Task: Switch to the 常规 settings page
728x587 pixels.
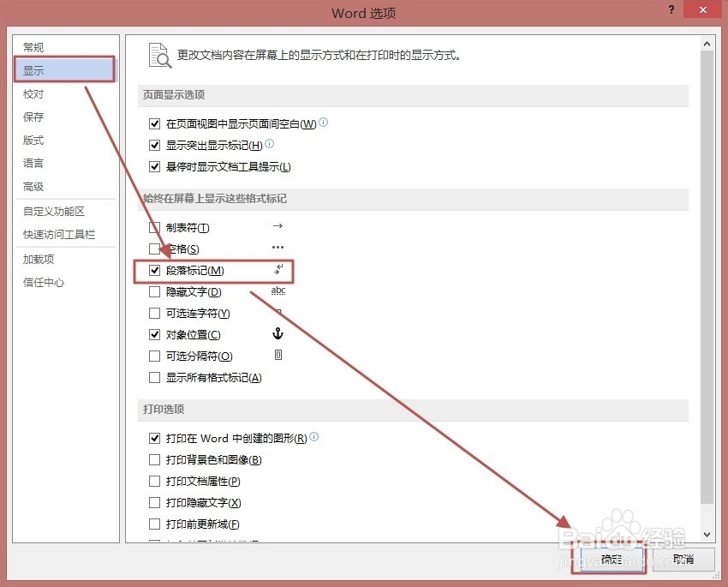Action: [34, 46]
